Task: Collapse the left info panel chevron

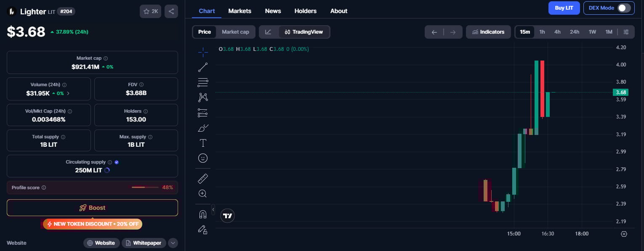Action: pyautogui.click(x=213, y=209)
